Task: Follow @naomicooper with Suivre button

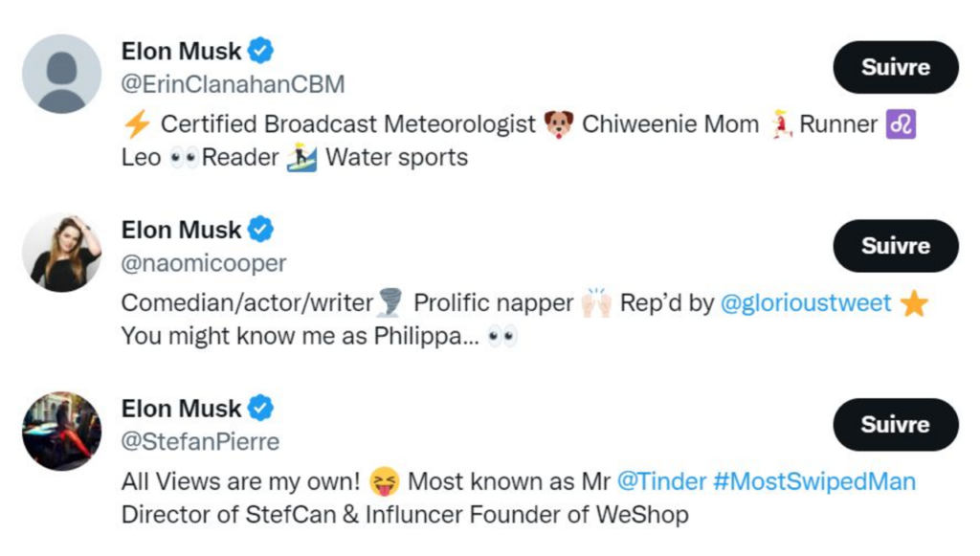Action: pyautogui.click(x=896, y=246)
